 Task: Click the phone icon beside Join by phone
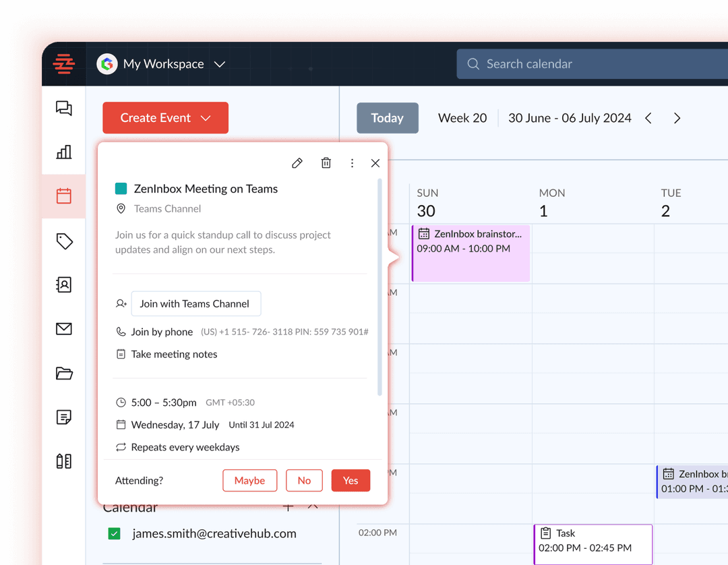click(121, 332)
